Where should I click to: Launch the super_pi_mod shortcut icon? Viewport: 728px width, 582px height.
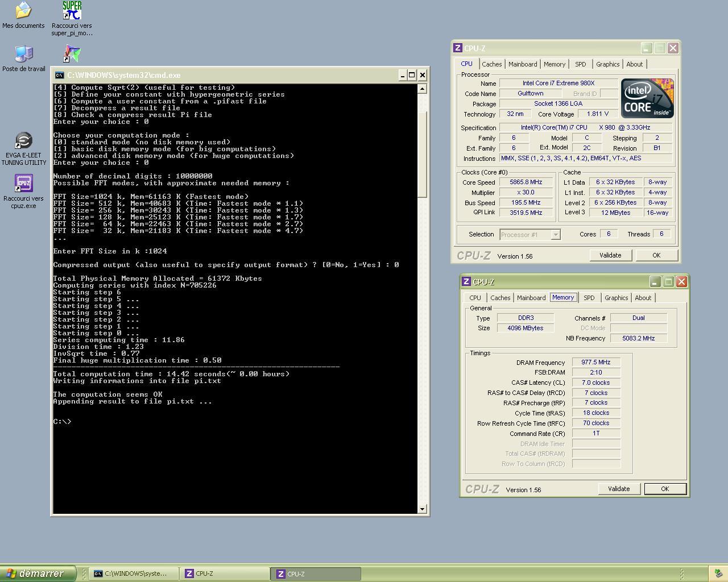(x=72, y=10)
